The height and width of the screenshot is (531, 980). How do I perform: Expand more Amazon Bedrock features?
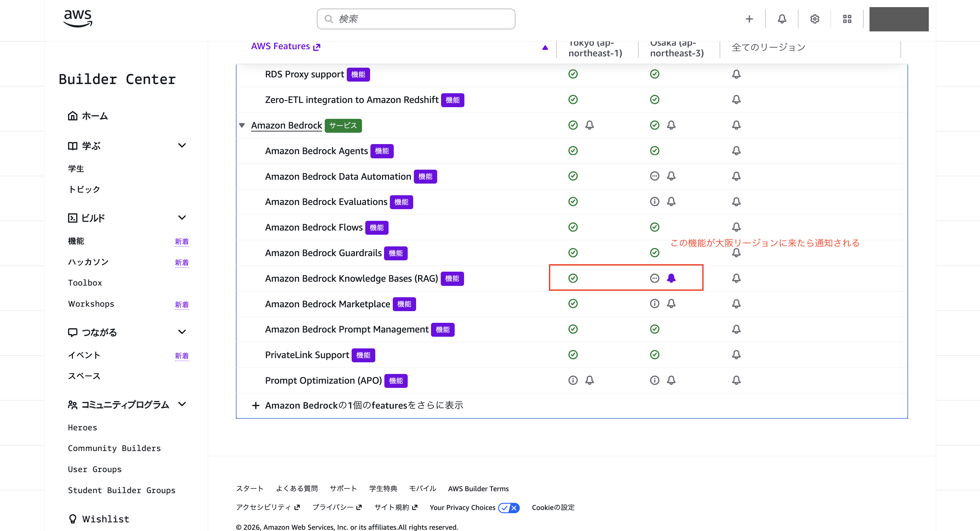[357, 405]
